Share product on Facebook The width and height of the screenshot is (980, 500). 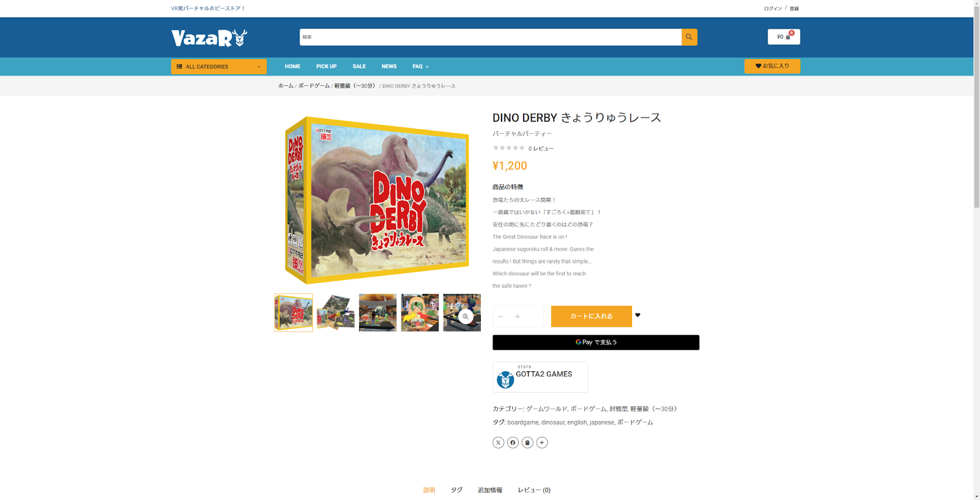(x=513, y=442)
